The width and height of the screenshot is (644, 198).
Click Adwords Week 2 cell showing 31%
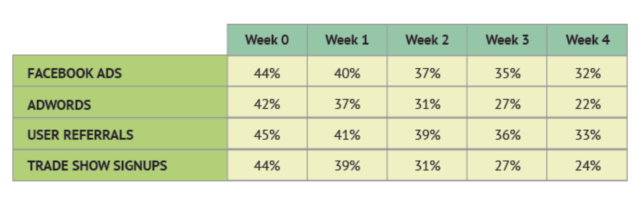(427, 104)
